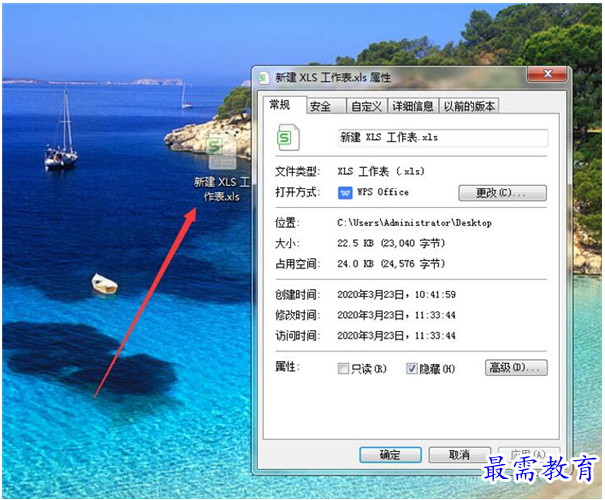Click the 修改时间 value 11:33:44

(x=435, y=315)
